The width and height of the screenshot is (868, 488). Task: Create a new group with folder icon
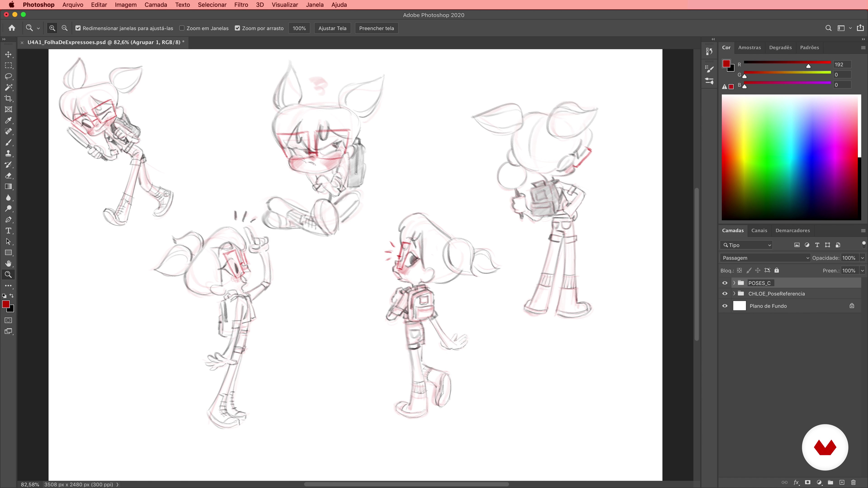coord(830,482)
